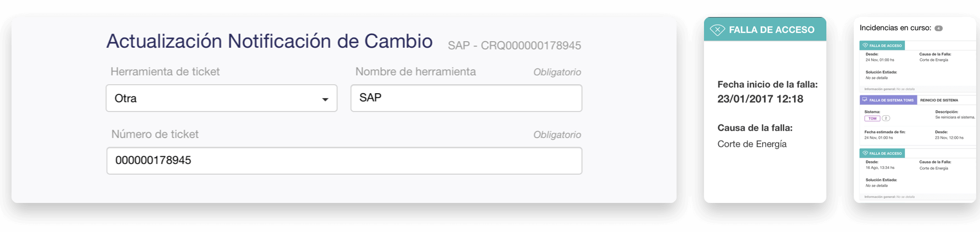
Task: Switch to the Reinicio de Sistema tab
Action: coord(939,100)
